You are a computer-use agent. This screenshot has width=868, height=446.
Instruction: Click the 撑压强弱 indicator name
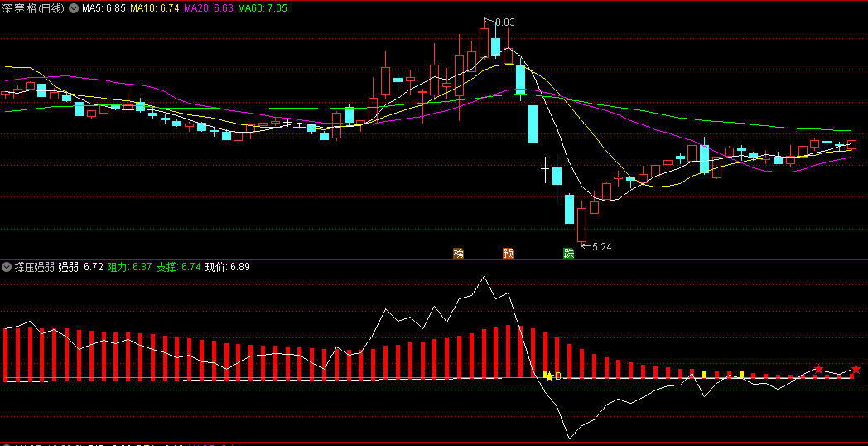[x=35, y=267]
